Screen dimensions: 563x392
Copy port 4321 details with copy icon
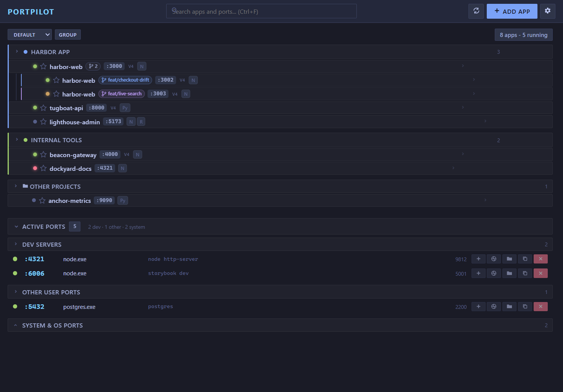tap(525, 259)
